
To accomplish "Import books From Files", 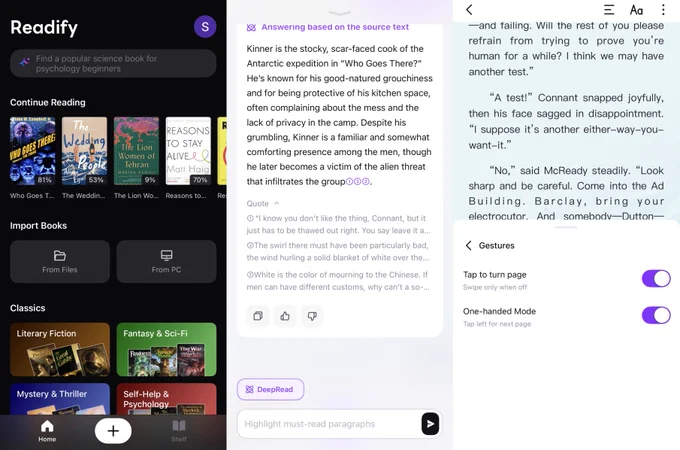I will (x=60, y=261).
